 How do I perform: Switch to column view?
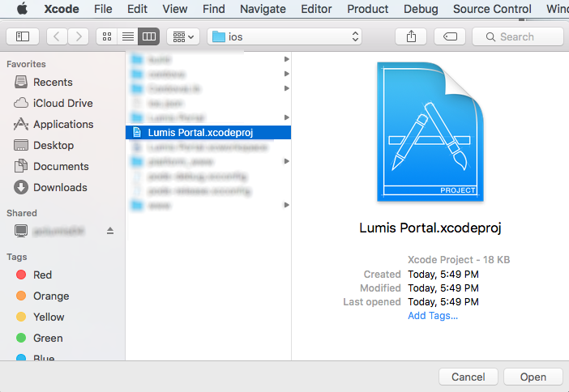149,36
